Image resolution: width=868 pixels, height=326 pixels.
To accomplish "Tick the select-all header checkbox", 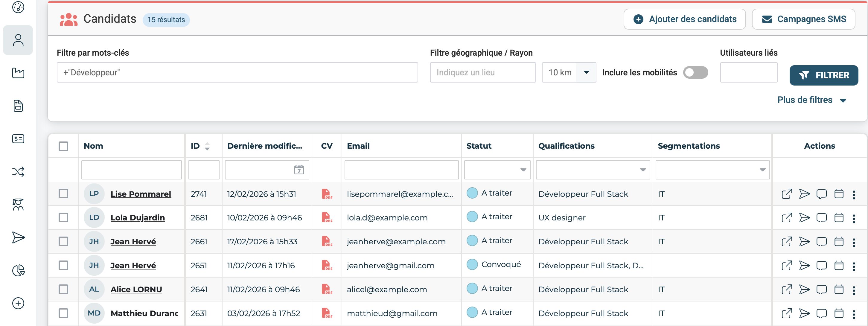I will click(x=63, y=146).
